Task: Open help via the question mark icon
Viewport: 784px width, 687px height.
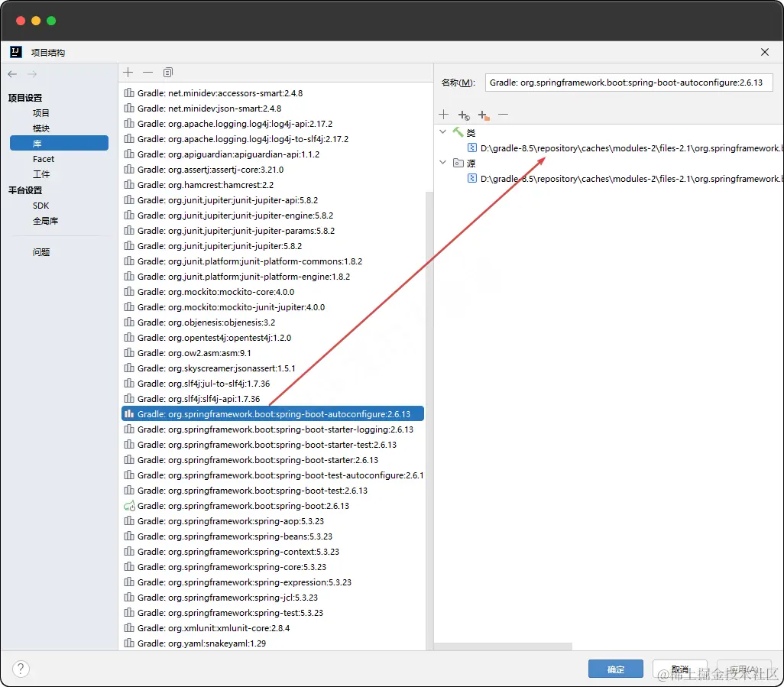Action: 21,669
